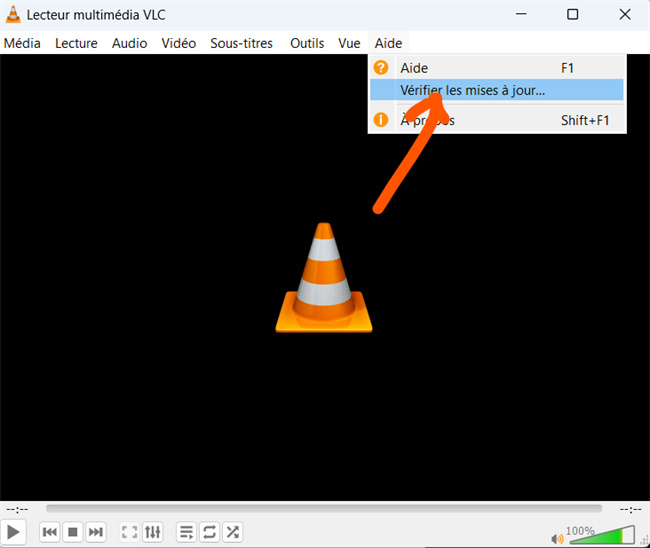Open the Outils menu
Viewport: 650px width, 548px height.
[x=307, y=43]
